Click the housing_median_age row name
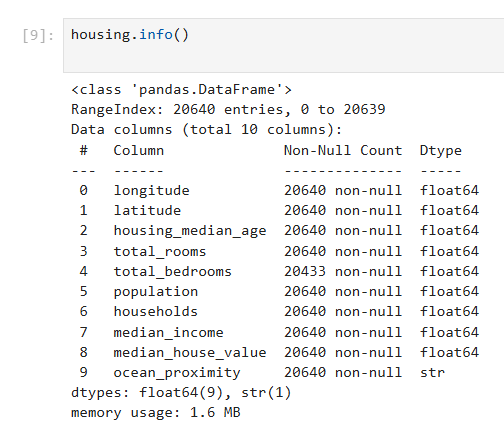 coord(190,231)
